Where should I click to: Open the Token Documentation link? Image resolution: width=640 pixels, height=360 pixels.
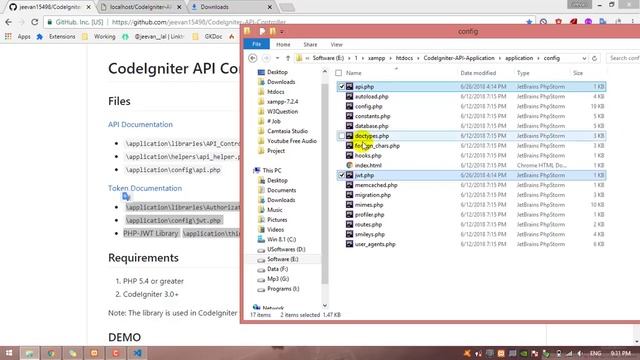click(x=145, y=188)
